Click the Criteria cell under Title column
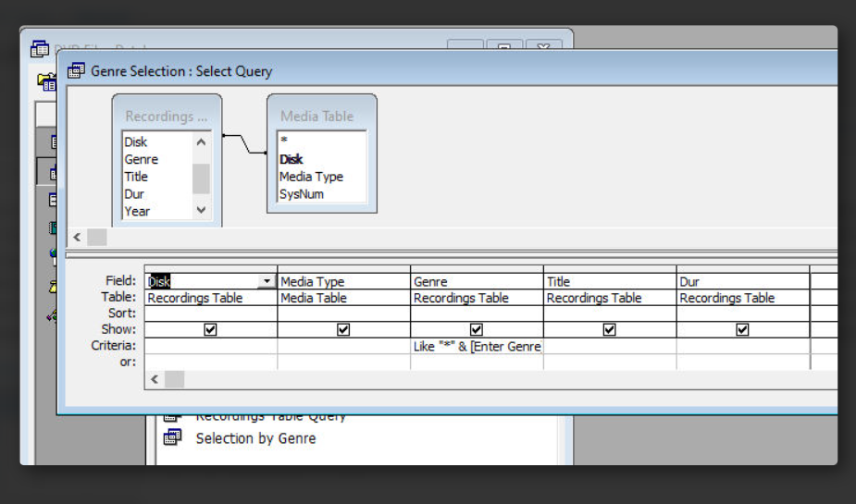The height and width of the screenshot is (504, 856). point(610,347)
